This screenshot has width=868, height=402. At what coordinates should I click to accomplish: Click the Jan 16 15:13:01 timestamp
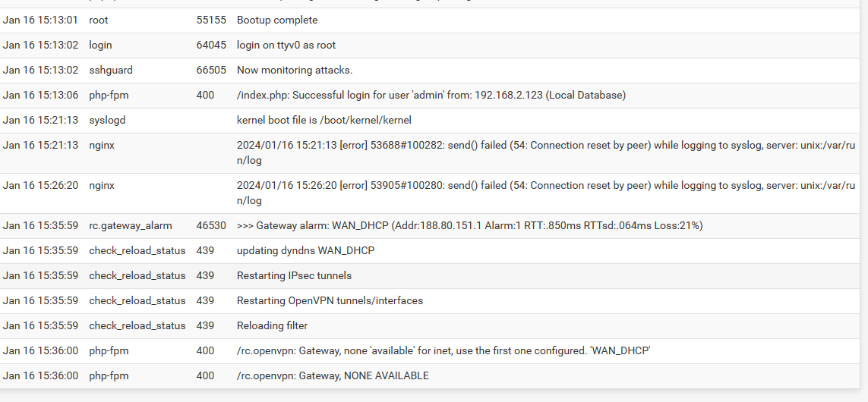[x=40, y=20]
